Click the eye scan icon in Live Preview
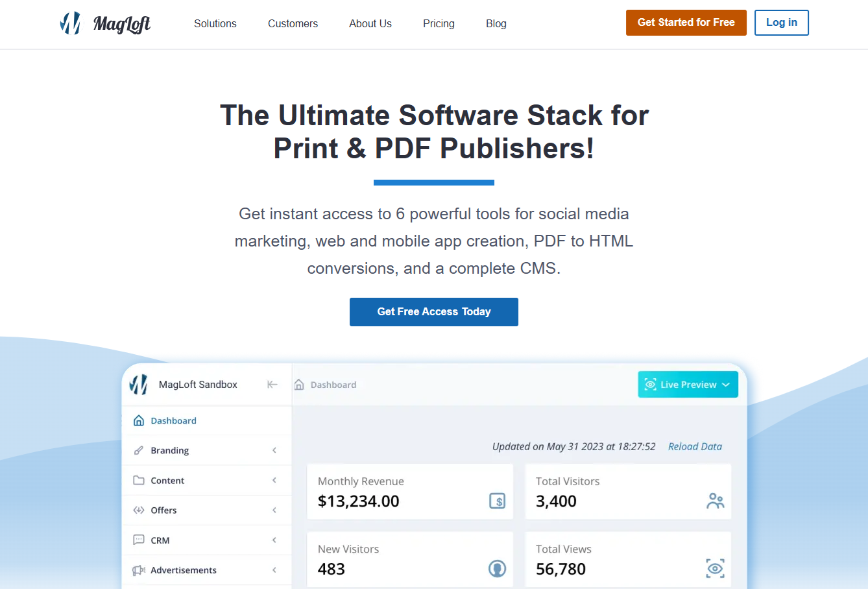 coord(650,385)
